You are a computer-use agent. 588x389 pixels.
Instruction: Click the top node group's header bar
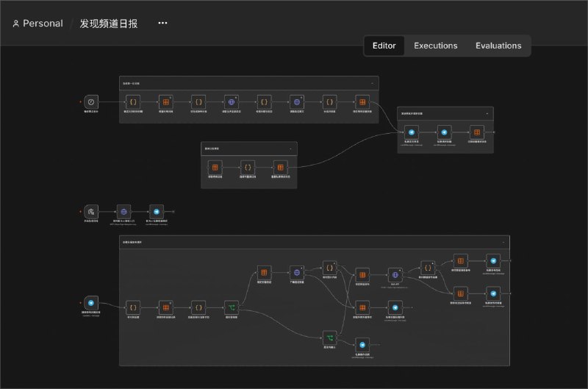tap(248, 83)
